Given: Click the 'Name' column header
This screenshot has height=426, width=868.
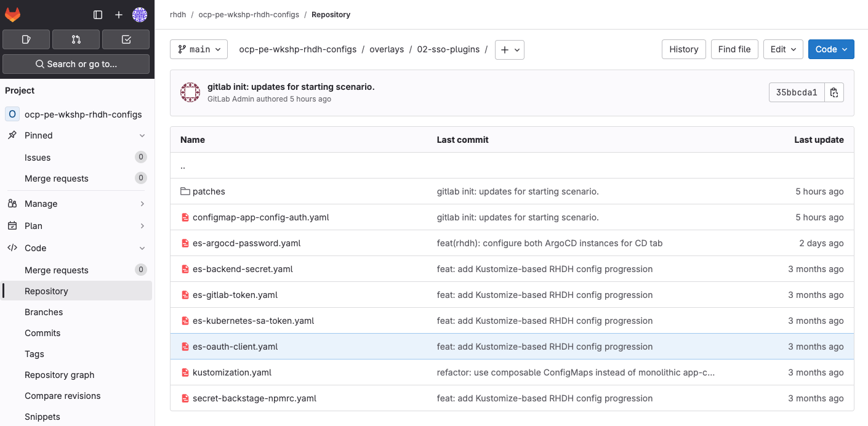Looking at the screenshot, I should [x=193, y=140].
